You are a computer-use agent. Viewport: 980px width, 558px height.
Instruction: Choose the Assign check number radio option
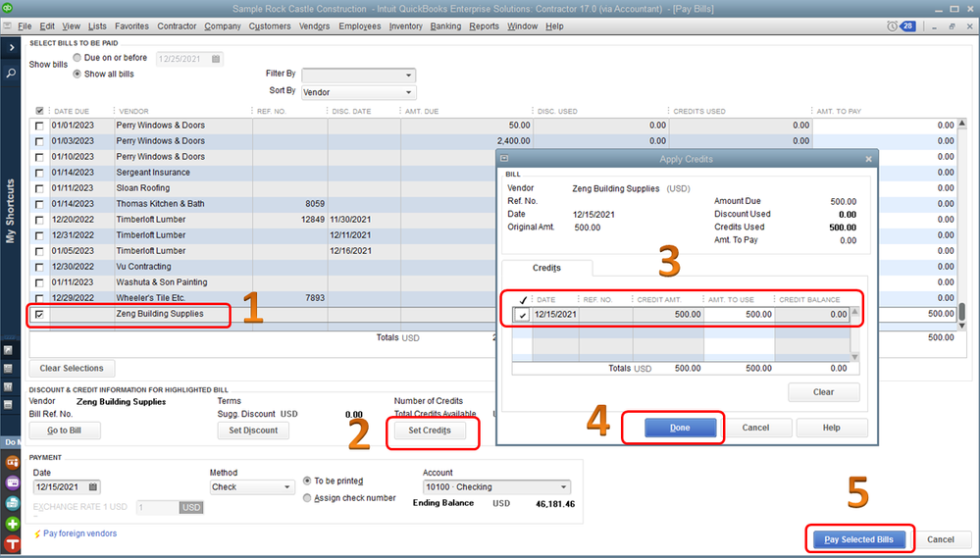point(307,498)
